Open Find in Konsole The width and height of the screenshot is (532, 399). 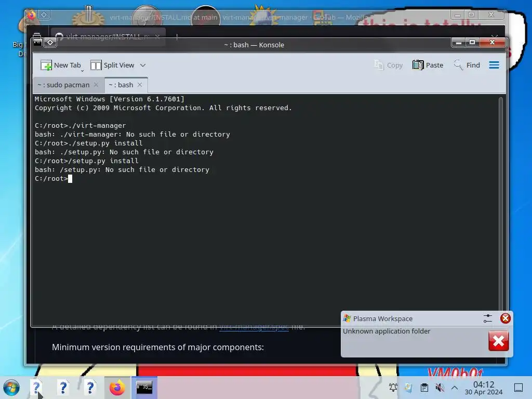click(467, 65)
